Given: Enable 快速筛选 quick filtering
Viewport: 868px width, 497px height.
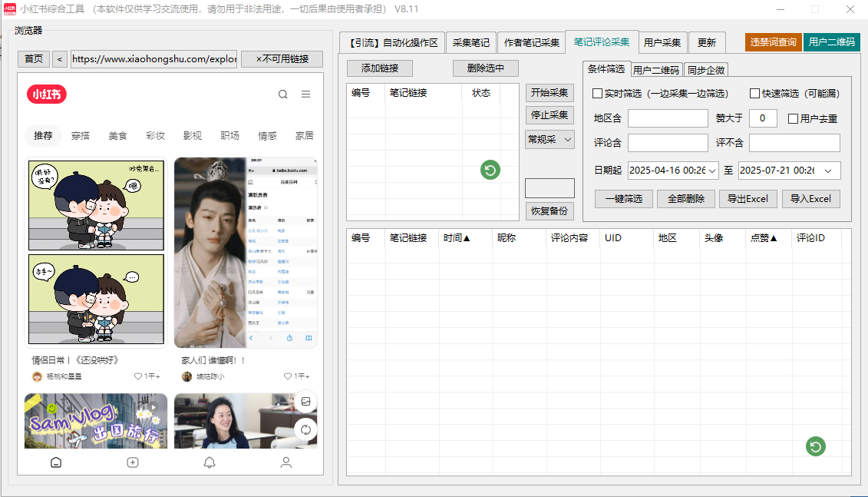Looking at the screenshot, I should point(753,92).
